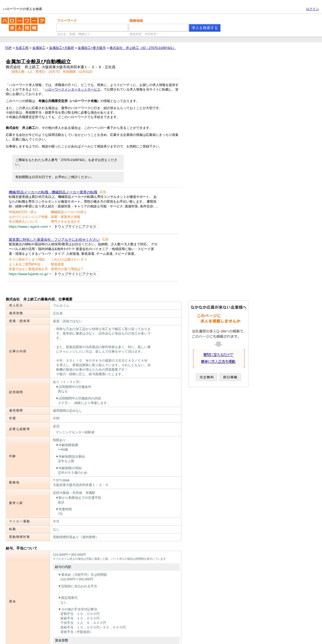The image size is (322, 644).
Task: Click 機械部品メーカーの求人 ad sublink
Action: tap(69, 212)
